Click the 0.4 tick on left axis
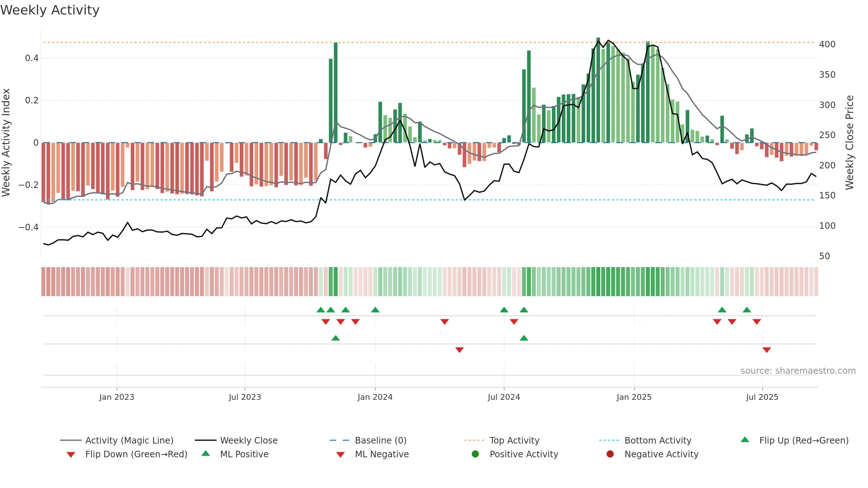 pos(32,58)
